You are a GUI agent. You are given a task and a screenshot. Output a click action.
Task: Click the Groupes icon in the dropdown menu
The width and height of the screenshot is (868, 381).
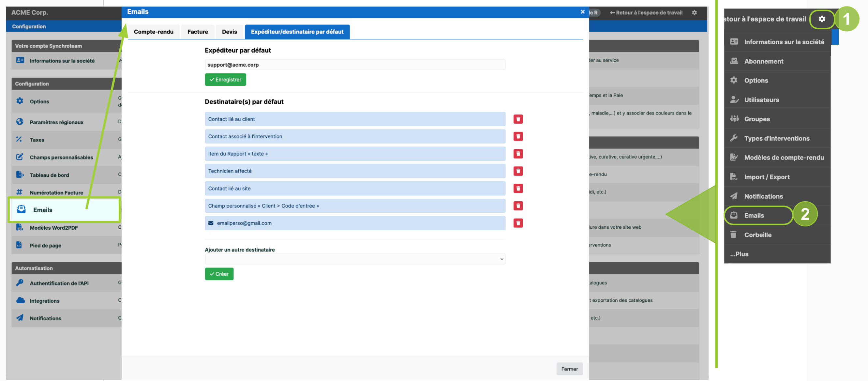734,119
